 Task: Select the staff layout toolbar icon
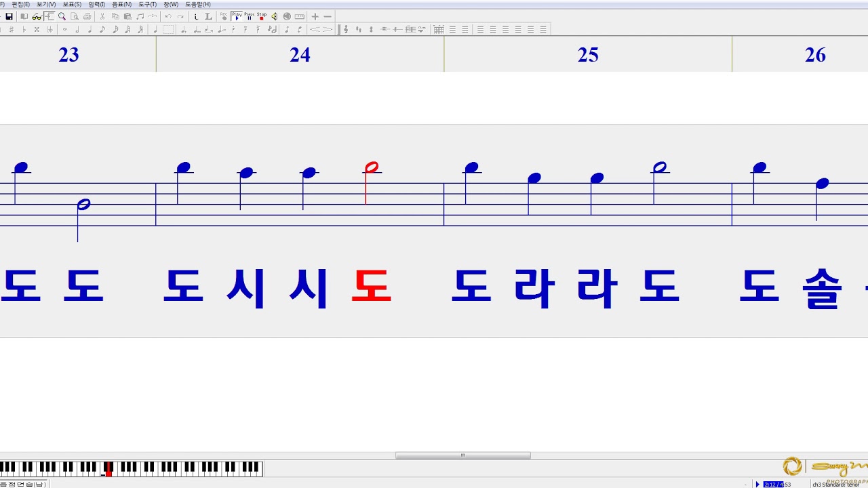point(50,16)
